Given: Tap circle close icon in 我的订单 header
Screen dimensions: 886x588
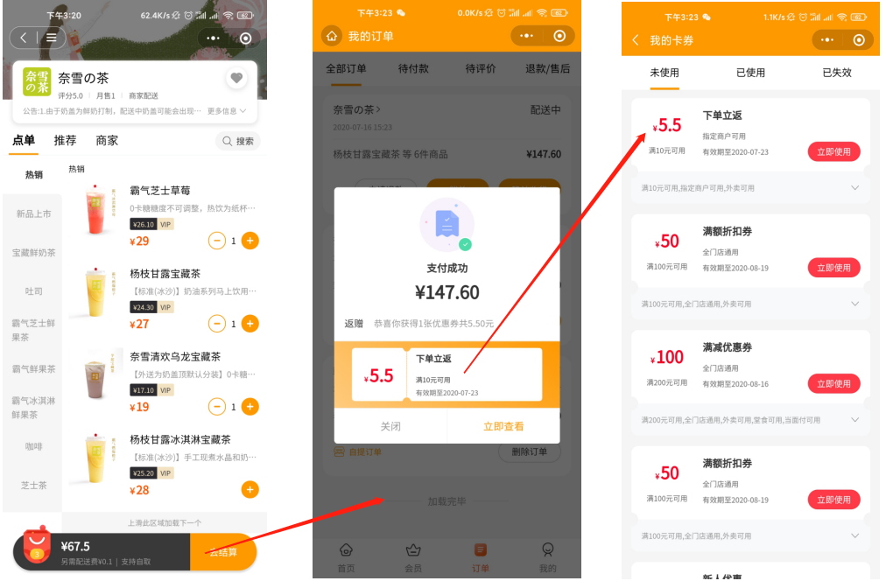Looking at the screenshot, I should click(559, 36).
